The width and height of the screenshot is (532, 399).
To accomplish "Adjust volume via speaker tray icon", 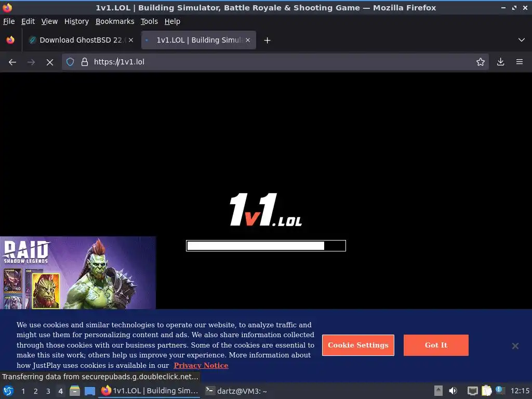I will (x=453, y=391).
